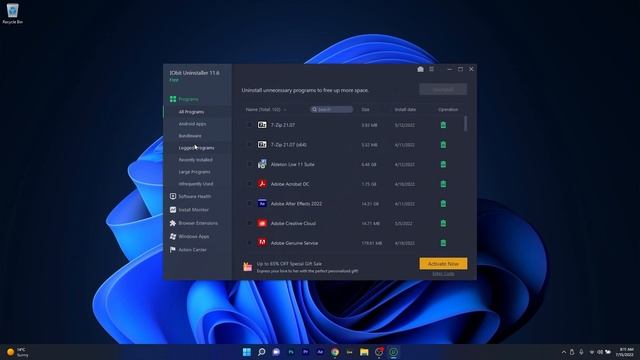Sort by the Size column header
The width and height of the screenshot is (640, 360).
click(365, 109)
